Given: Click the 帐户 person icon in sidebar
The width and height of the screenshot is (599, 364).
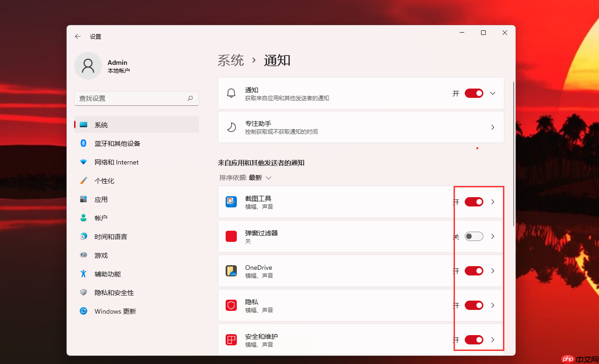Looking at the screenshot, I should [83, 218].
